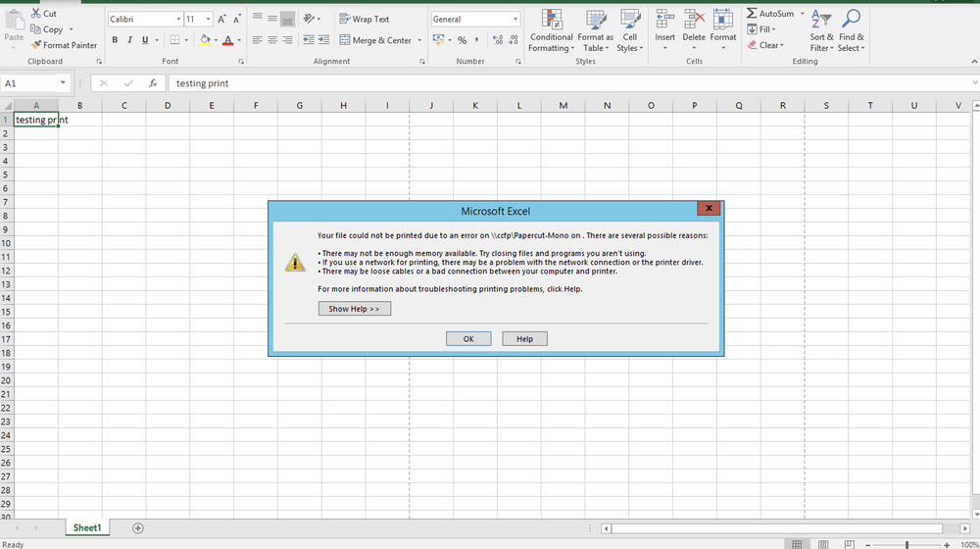The image size is (980, 549).
Task: Click the Format cells icon
Action: click(723, 20)
